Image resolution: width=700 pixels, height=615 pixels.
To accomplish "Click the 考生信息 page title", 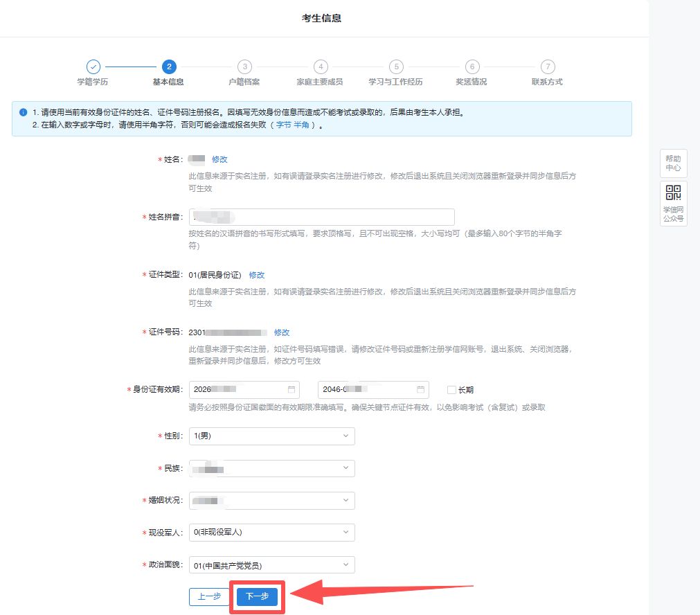I will tap(321, 18).
